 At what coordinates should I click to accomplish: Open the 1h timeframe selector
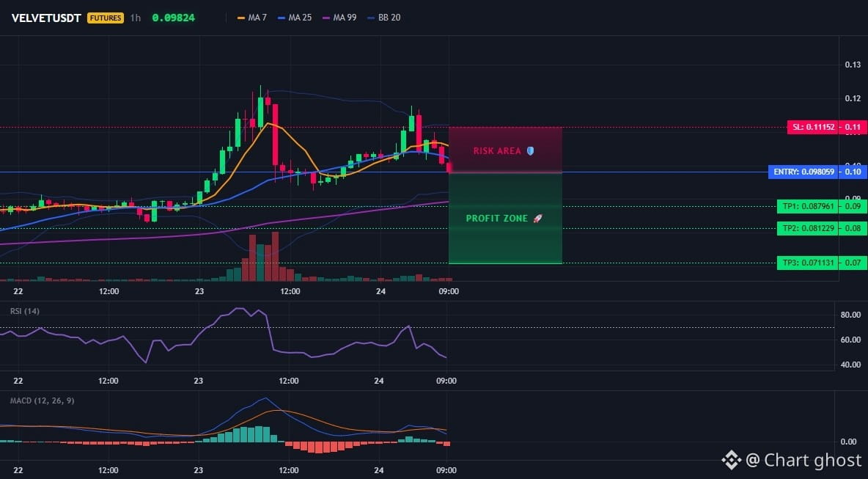pos(135,18)
